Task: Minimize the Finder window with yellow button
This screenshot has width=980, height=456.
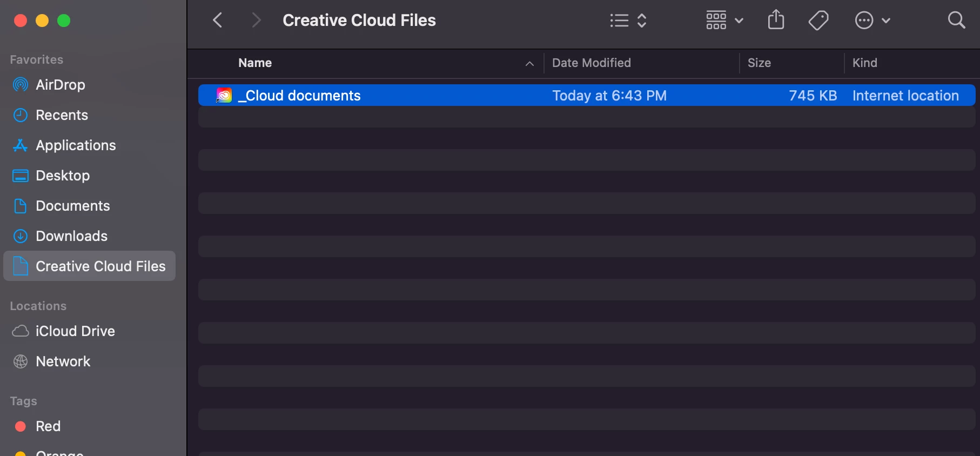Action: [x=42, y=21]
